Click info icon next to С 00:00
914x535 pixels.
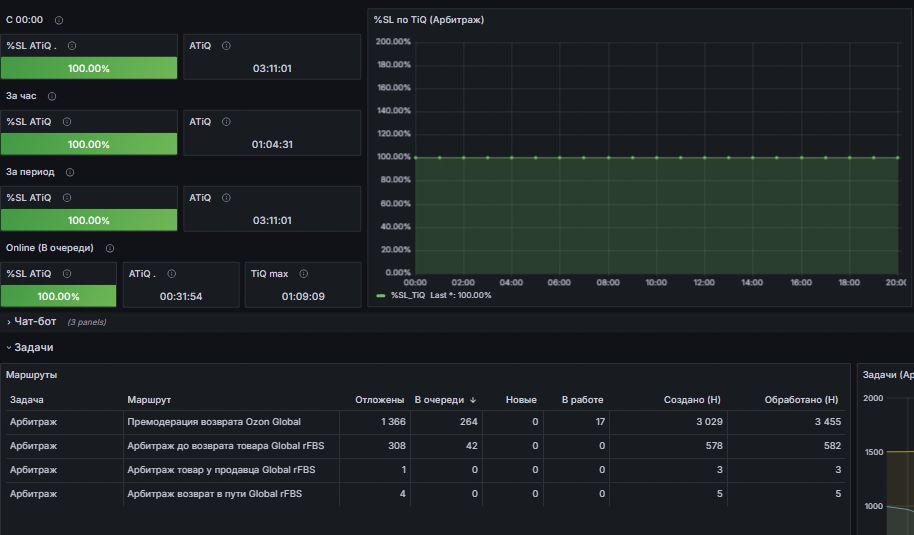[x=59, y=20]
